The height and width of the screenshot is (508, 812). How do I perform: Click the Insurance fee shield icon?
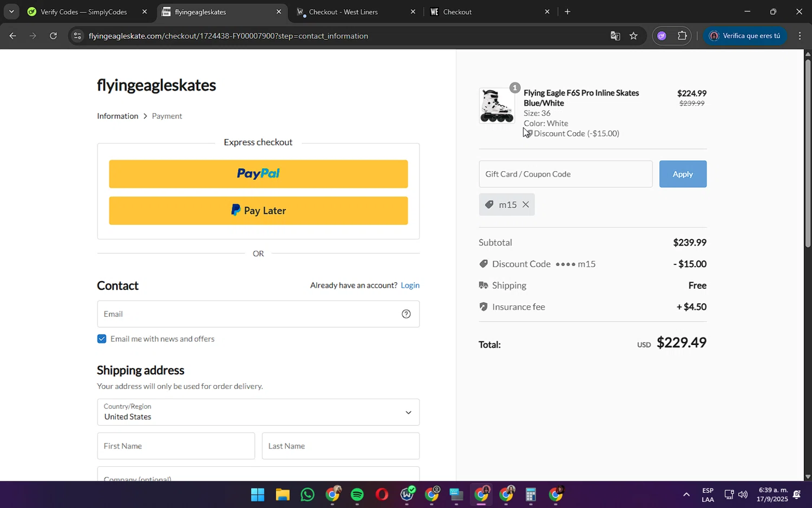[x=483, y=307]
